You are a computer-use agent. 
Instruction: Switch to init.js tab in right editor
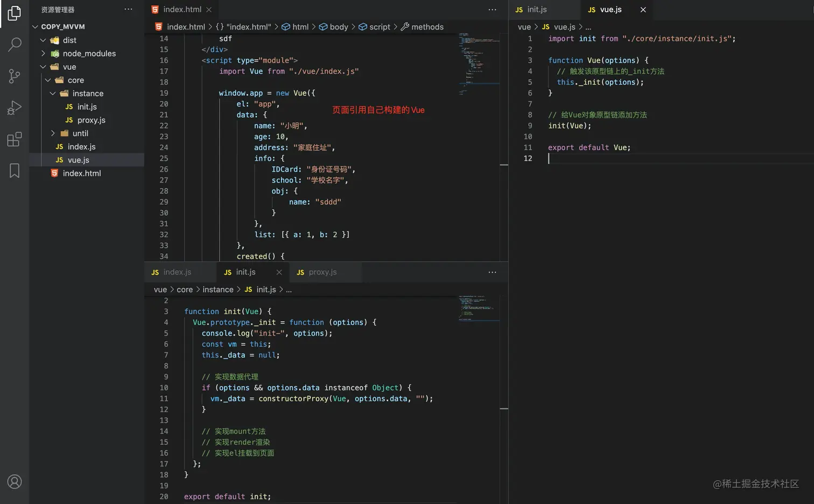pyautogui.click(x=545, y=10)
